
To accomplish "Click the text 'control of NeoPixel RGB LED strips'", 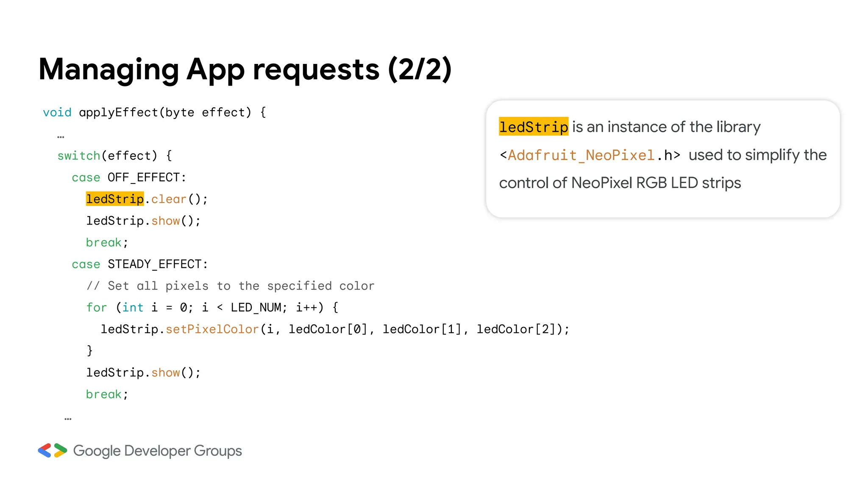I will click(620, 183).
